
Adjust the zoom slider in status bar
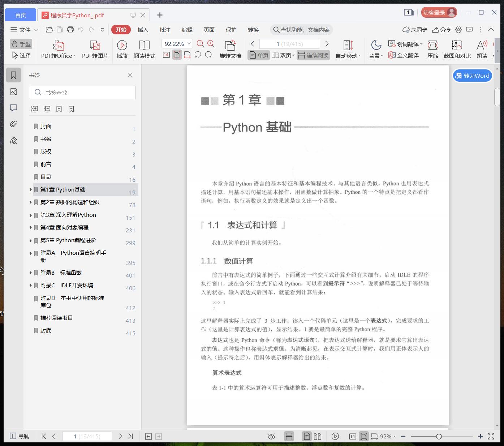pos(439,436)
